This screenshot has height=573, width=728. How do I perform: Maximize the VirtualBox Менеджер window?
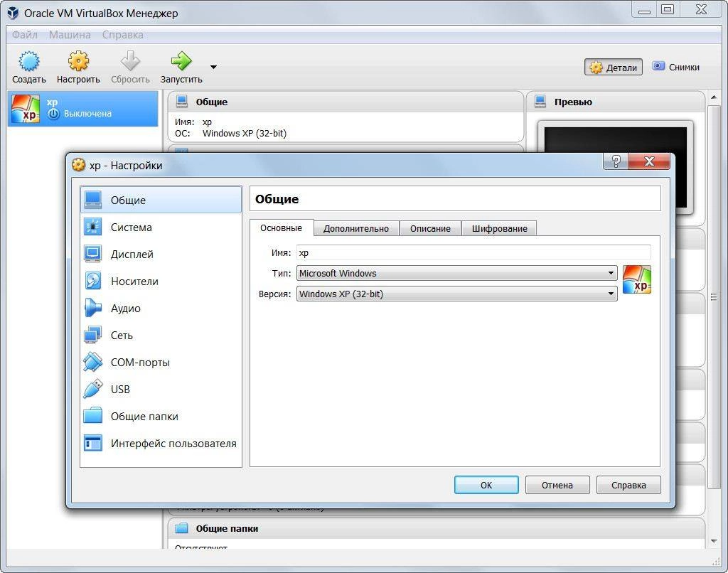668,9
